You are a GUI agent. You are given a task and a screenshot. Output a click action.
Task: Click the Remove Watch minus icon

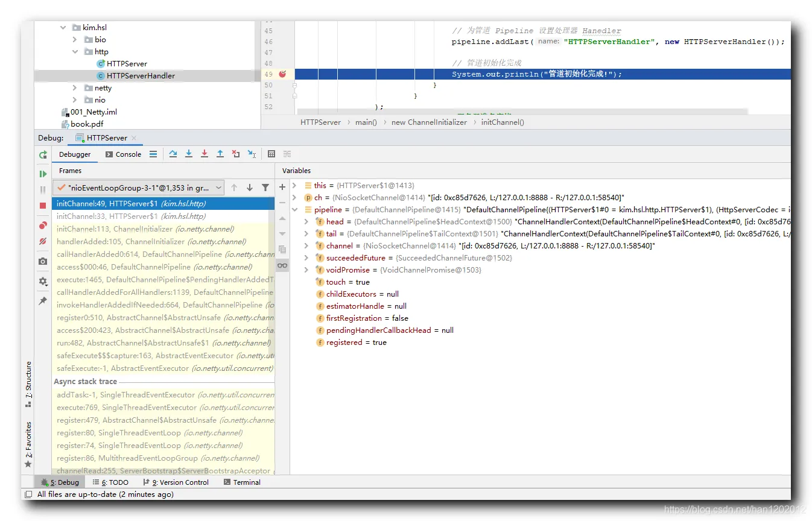pyautogui.click(x=282, y=203)
